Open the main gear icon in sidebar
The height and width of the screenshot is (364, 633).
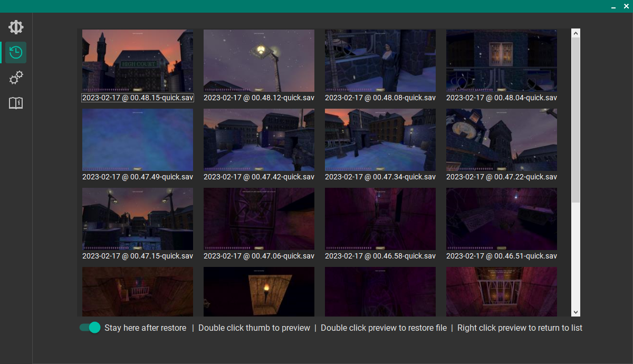(16, 27)
